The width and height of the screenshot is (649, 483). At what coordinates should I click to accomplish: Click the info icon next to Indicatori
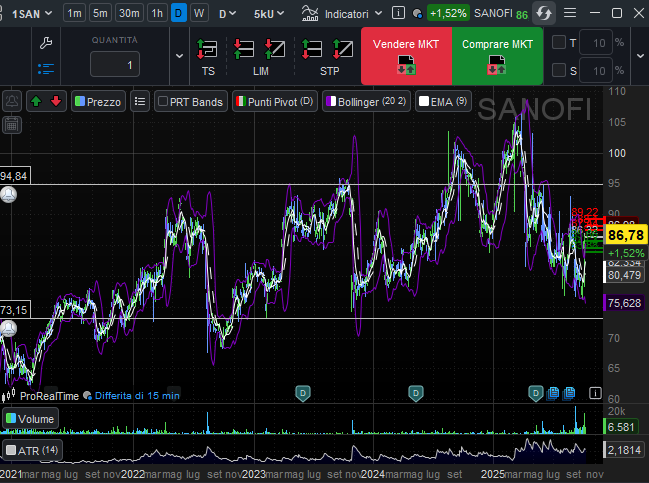point(399,14)
